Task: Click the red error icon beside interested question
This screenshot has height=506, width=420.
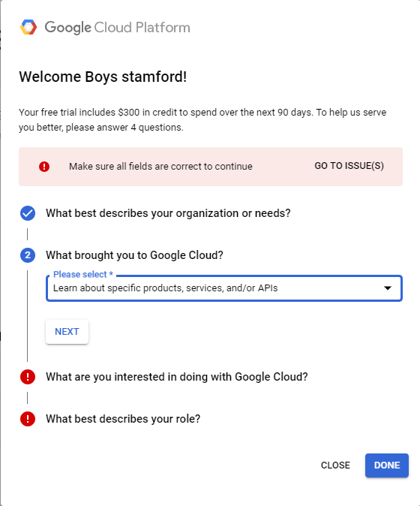Action: coord(28,377)
